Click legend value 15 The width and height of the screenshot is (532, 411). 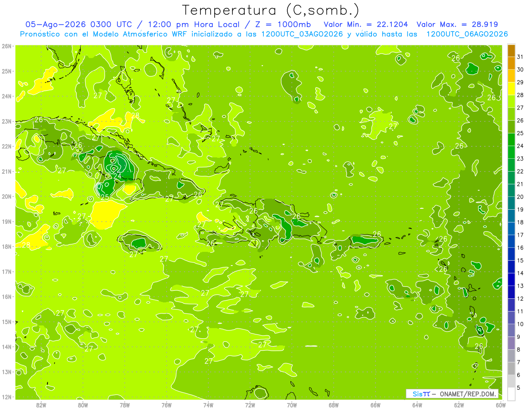[x=520, y=260]
